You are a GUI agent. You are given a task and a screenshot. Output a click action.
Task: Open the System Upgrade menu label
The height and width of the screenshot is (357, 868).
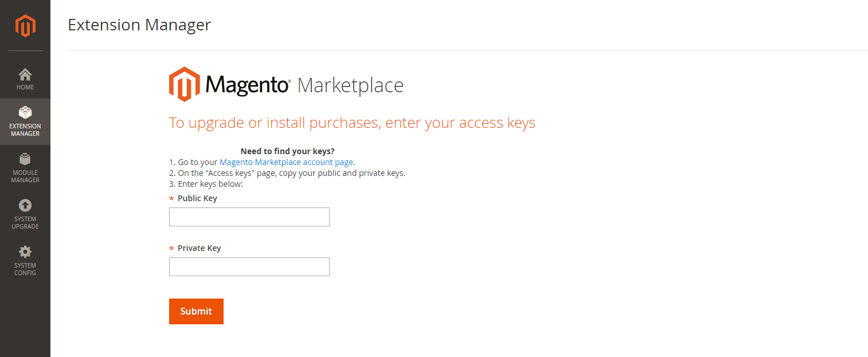[x=25, y=223]
